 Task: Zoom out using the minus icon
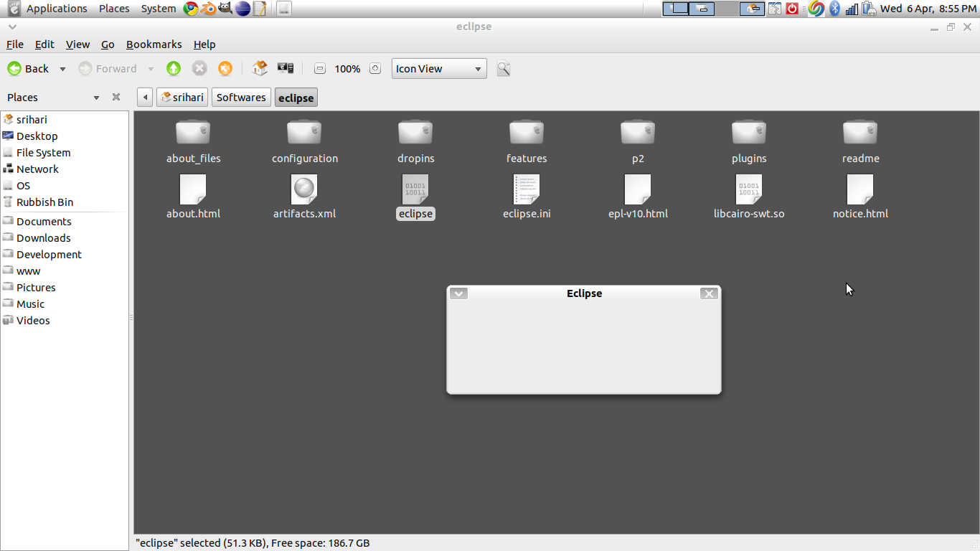(x=320, y=69)
